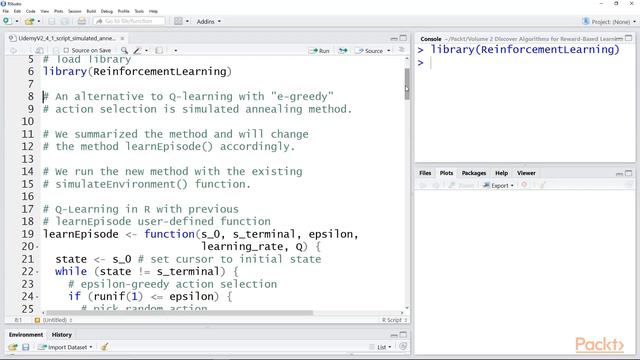Open the Project (None) menu
Screen dimensions: 640x360
[609, 22]
